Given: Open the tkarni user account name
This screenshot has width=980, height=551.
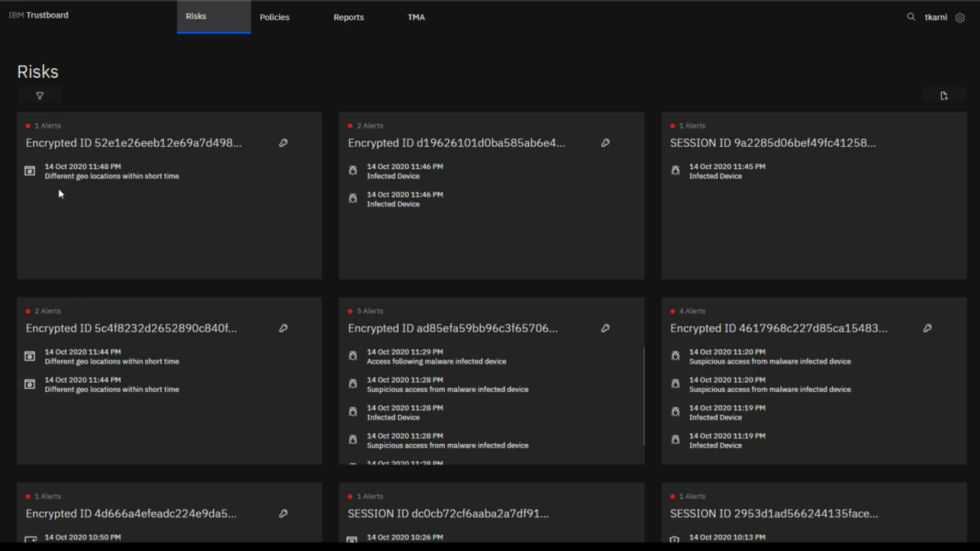Looking at the screenshot, I should 936,17.
